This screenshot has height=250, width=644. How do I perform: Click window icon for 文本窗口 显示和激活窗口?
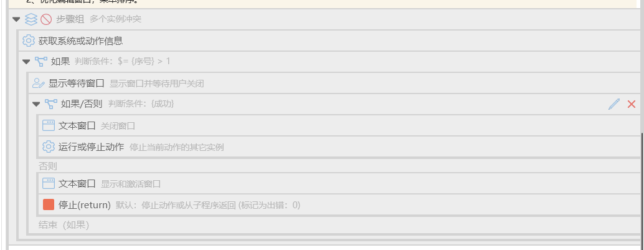coord(49,183)
